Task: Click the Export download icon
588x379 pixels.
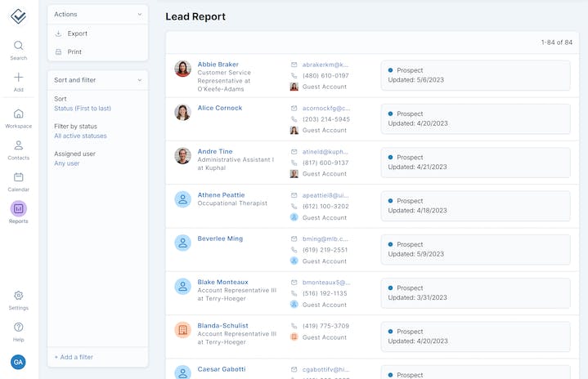Action: [x=59, y=33]
